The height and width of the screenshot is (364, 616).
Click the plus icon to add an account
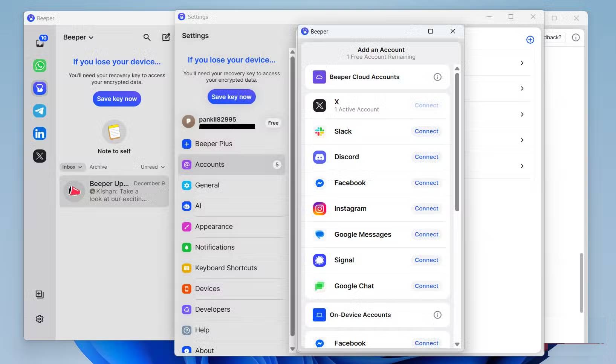coord(530,40)
